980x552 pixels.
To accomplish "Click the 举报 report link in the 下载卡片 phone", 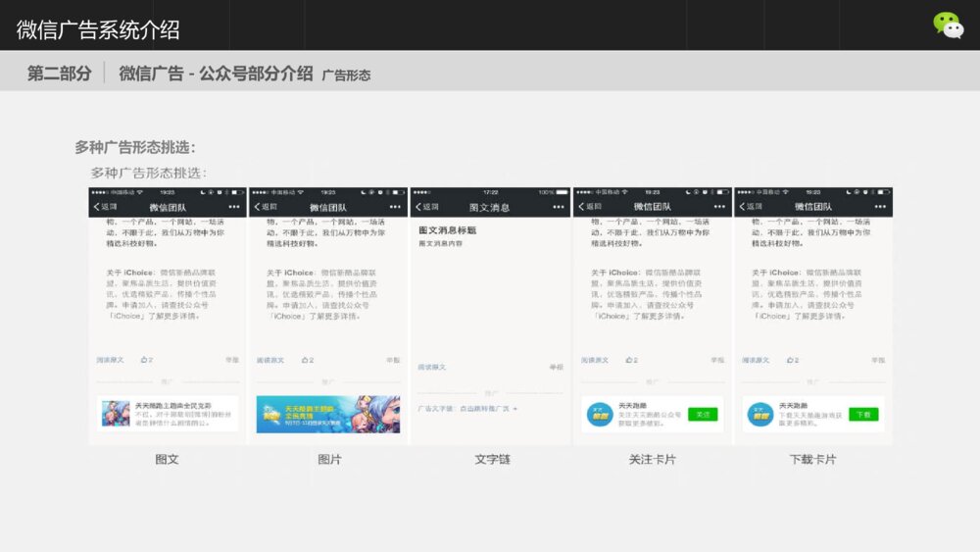I will pos(878,360).
